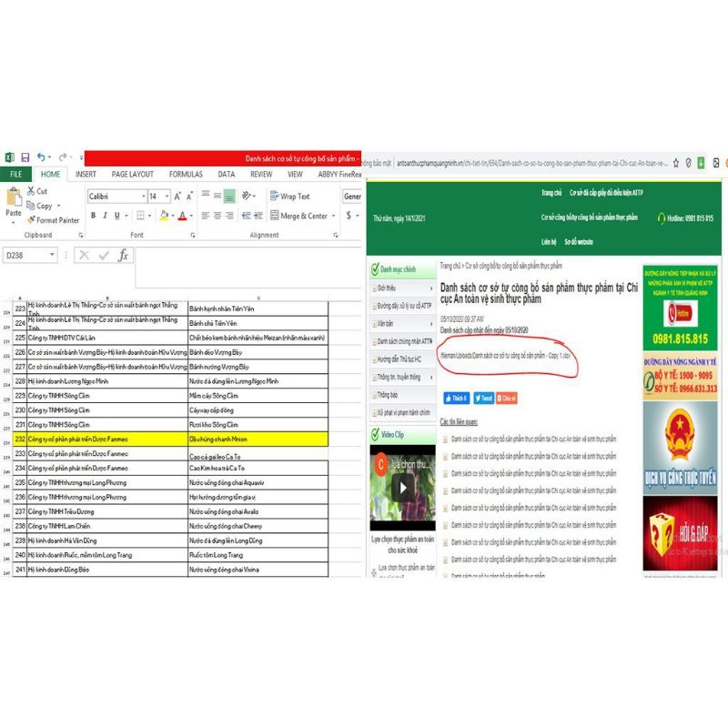Open the Calibri font name dropdown
728x728 pixels.
(144, 197)
